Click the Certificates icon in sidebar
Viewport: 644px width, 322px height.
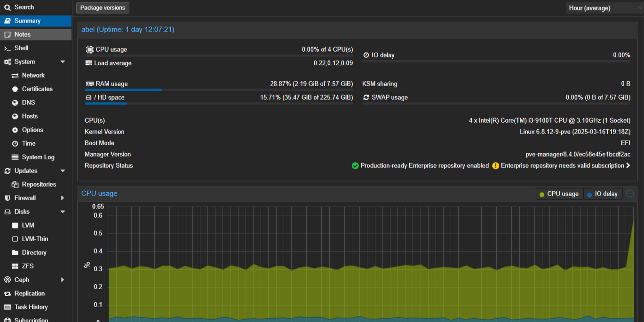tap(15, 89)
